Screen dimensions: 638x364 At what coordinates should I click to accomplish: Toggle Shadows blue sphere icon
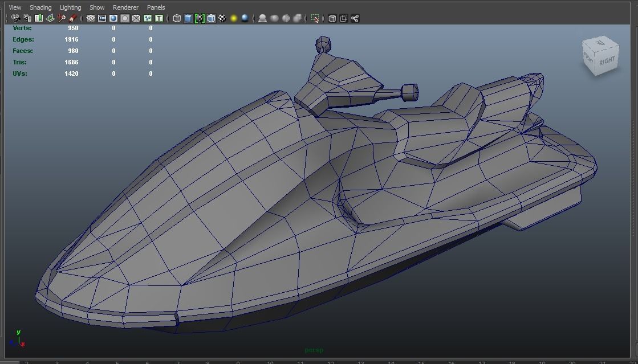(245, 18)
